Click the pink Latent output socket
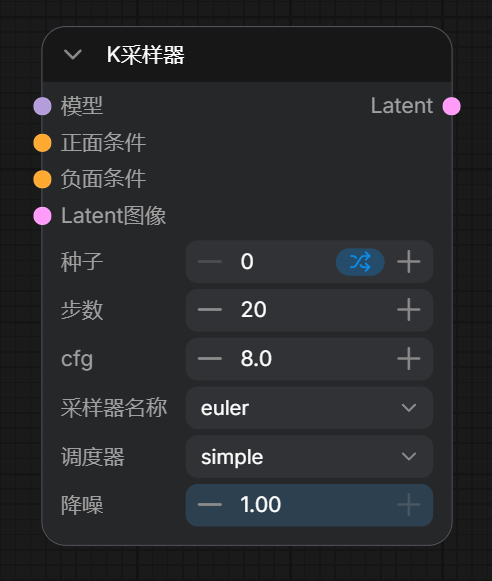Viewport: 492px width, 581px height. click(x=452, y=106)
